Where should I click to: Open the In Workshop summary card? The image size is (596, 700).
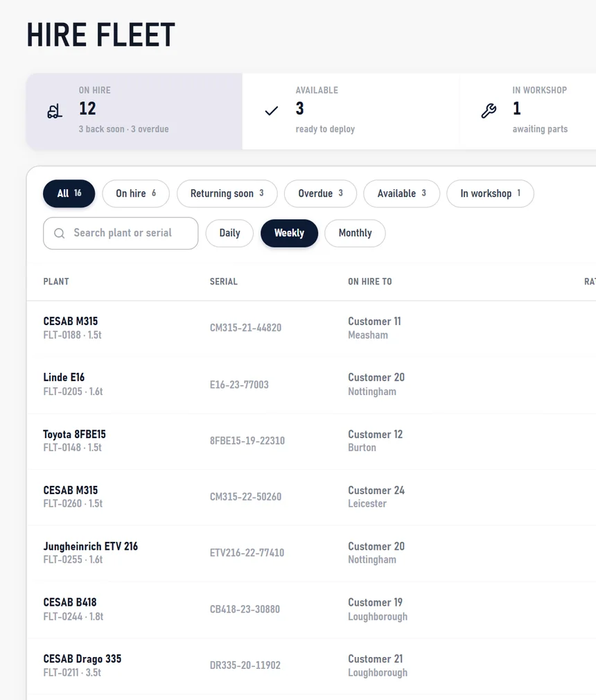pos(527,111)
